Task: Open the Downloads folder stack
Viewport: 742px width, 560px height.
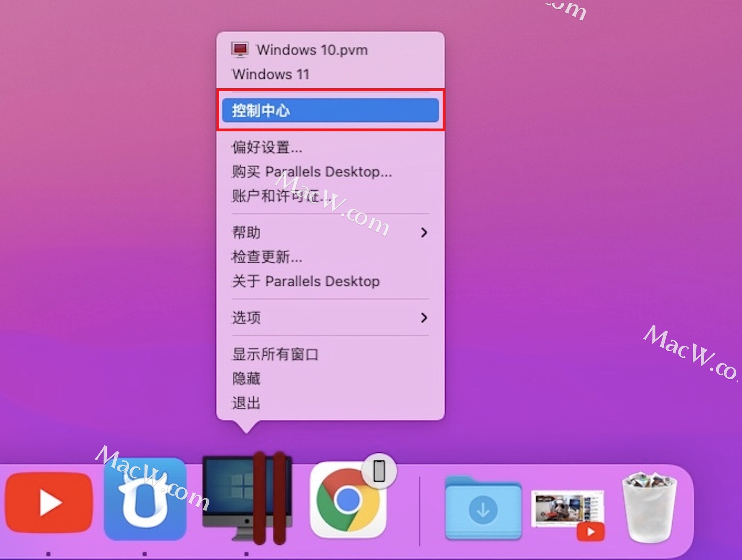Action: (483, 508)
